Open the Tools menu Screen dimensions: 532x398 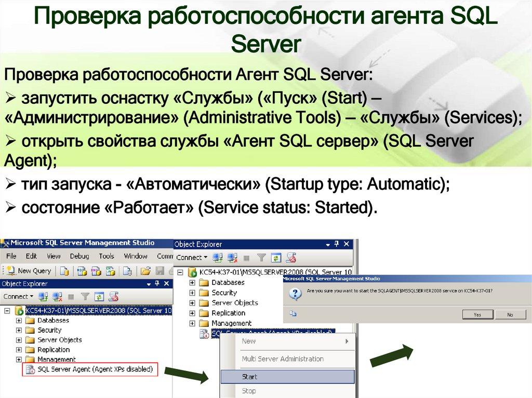(x=107, y=256)
